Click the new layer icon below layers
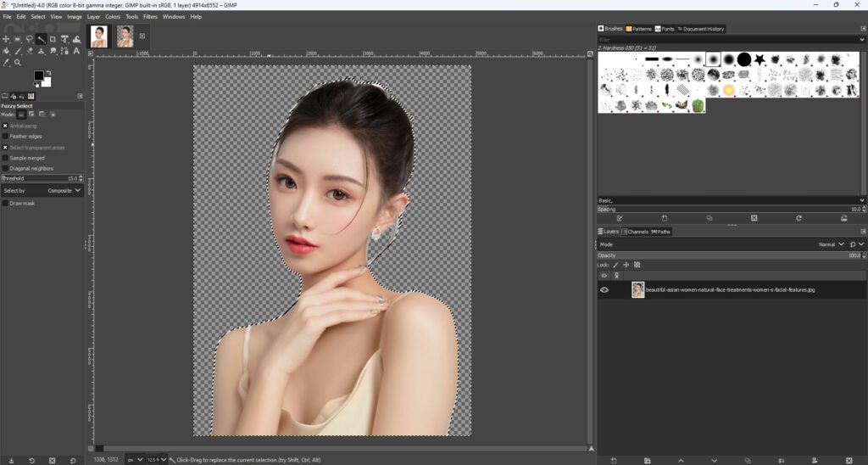This screenshot has height=465, width=868. tap(614, 461)
